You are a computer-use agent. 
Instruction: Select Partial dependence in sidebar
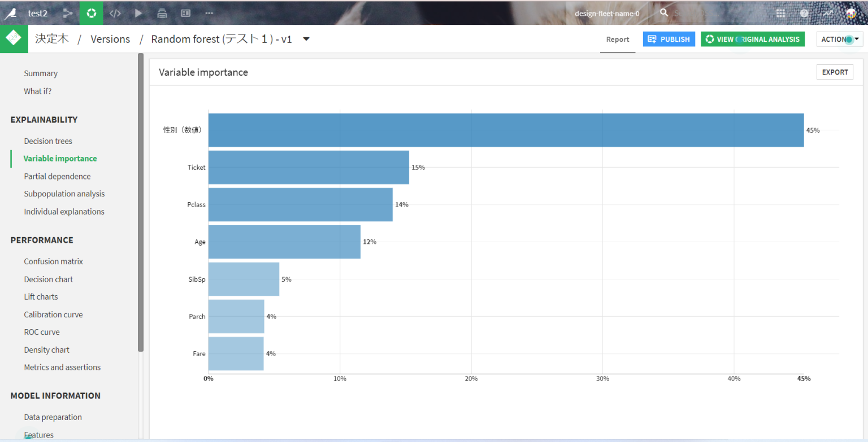(x=57, y=176)
